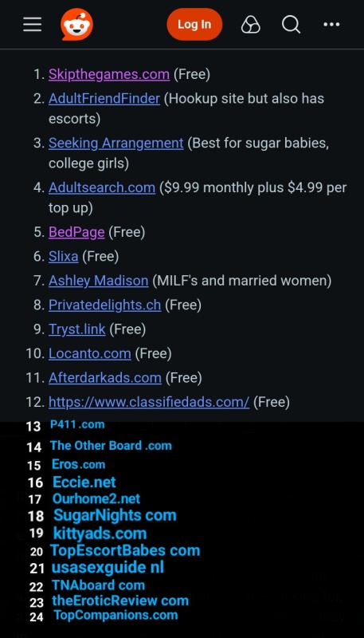Open the Afterdarkads.com link
This screenshot has height=638, width=364.
105,377
